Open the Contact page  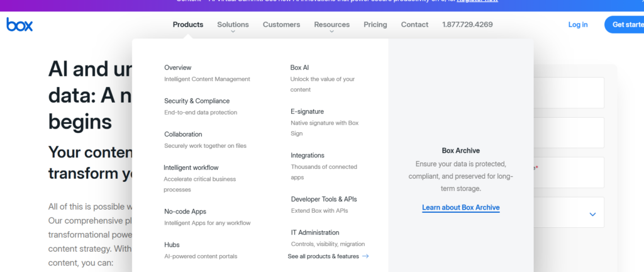[x=414, y=25]
